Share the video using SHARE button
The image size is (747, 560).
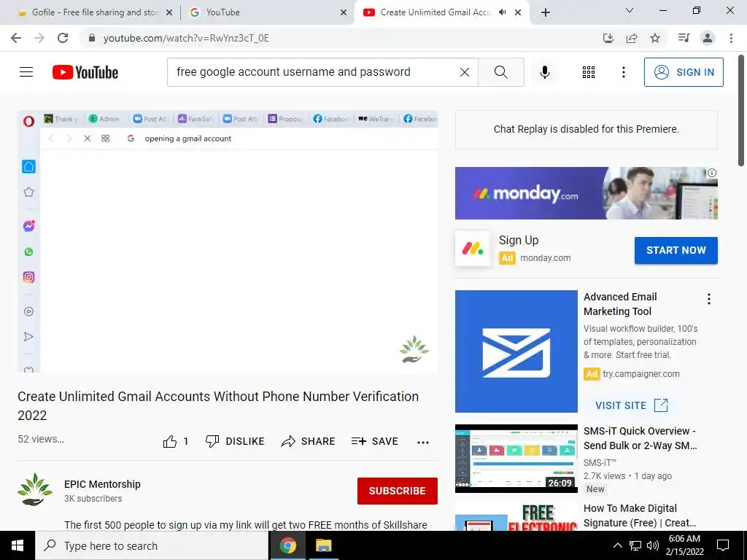coord(308,441)
